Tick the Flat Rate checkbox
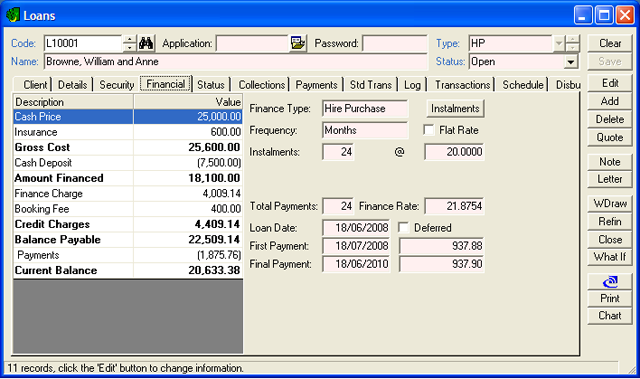Viewport: 640px width, 379px height. [429, 130]
